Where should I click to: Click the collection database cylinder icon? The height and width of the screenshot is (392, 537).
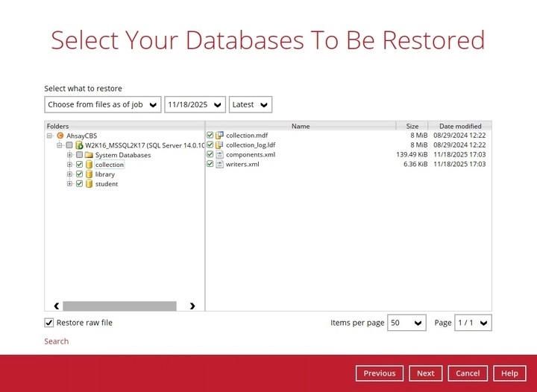[x=89, y=165]
